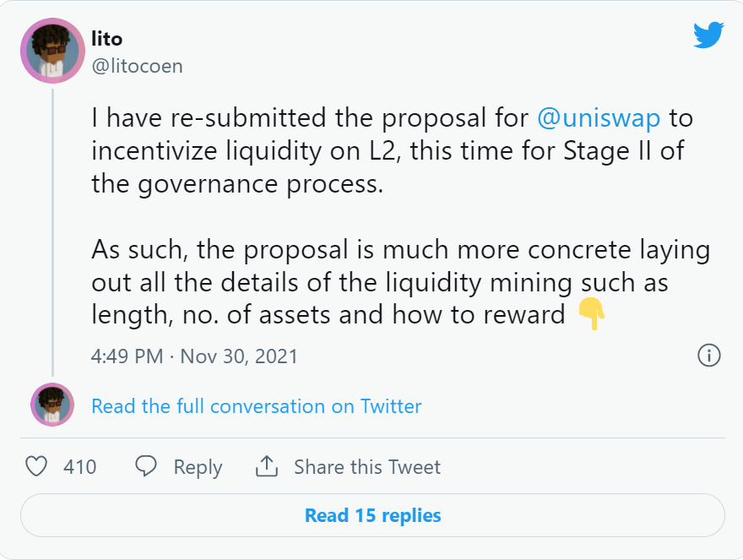Click the reply speech bubble icon

pyautogui.click(x=146, y=466)
